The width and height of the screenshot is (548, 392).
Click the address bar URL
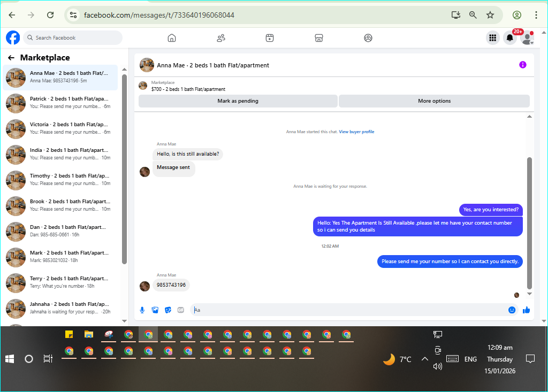coord(159,15)
